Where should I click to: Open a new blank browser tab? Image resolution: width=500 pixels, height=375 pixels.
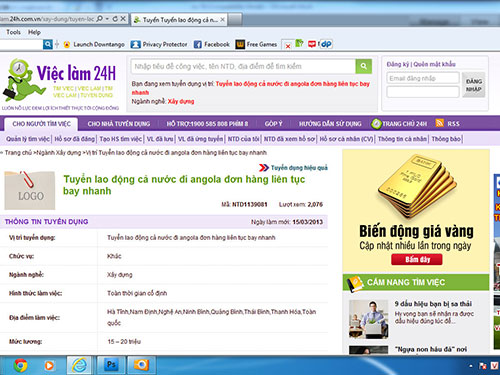pos(235,20)
